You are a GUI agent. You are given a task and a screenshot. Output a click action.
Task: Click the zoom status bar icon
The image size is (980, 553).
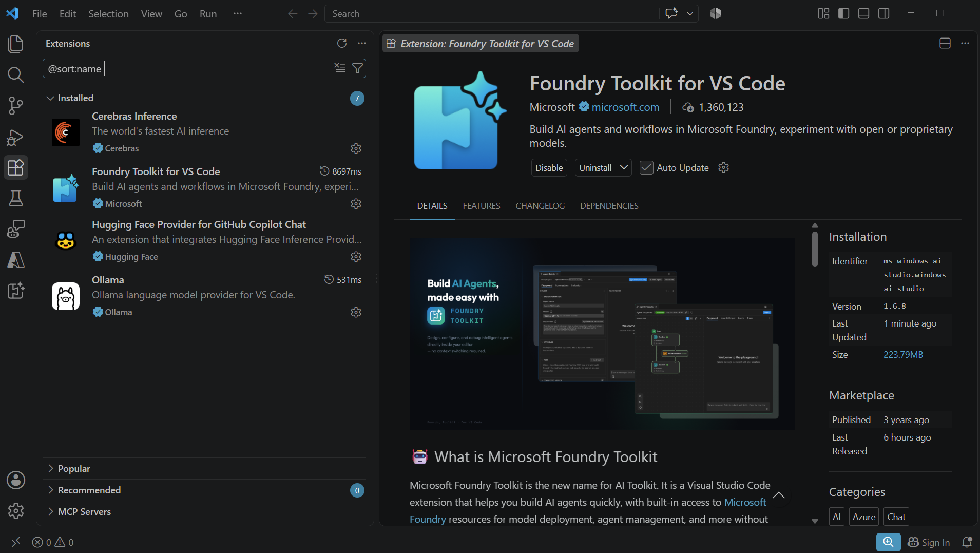[x=888, y=542]
